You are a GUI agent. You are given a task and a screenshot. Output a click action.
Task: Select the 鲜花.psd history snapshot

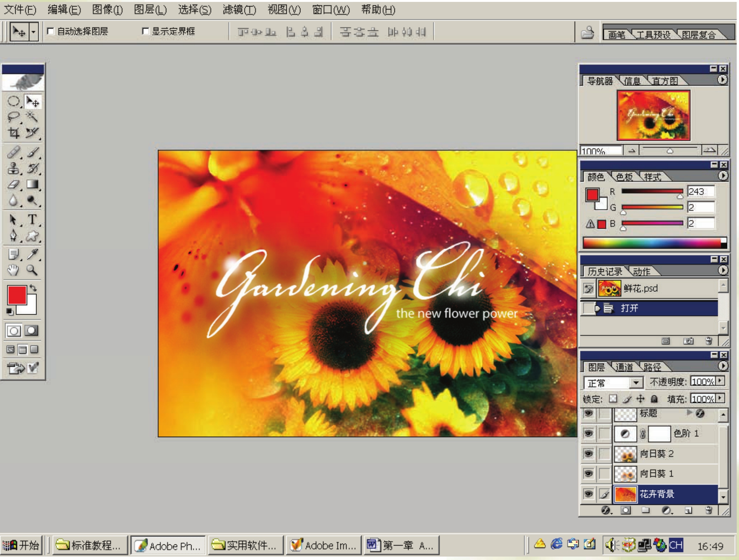pyautogui.click(x=640, y=288)
